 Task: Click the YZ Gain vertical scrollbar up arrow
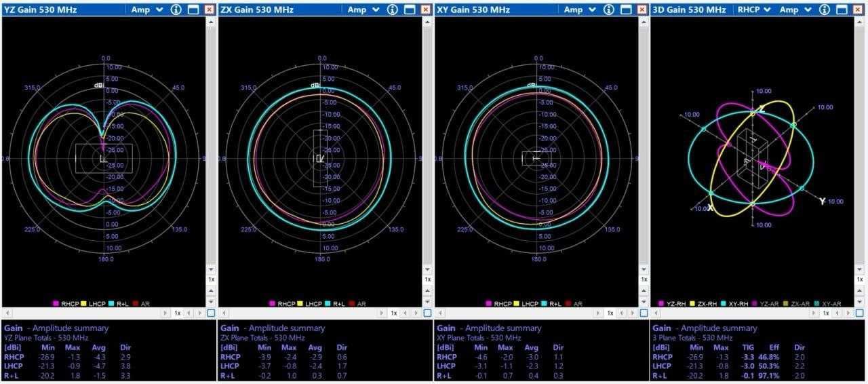pyautogui.click(x=211, y=22)
